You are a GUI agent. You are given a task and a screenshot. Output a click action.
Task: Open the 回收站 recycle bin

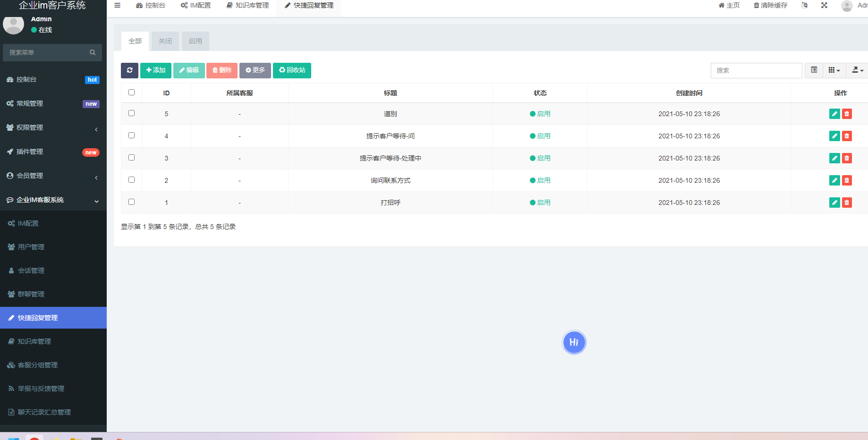coord(292,70)
